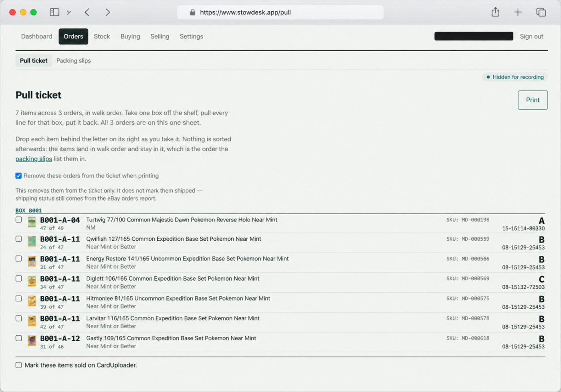Switch to the Packing slips subtab
561x392 pixels.
[73, 60]
